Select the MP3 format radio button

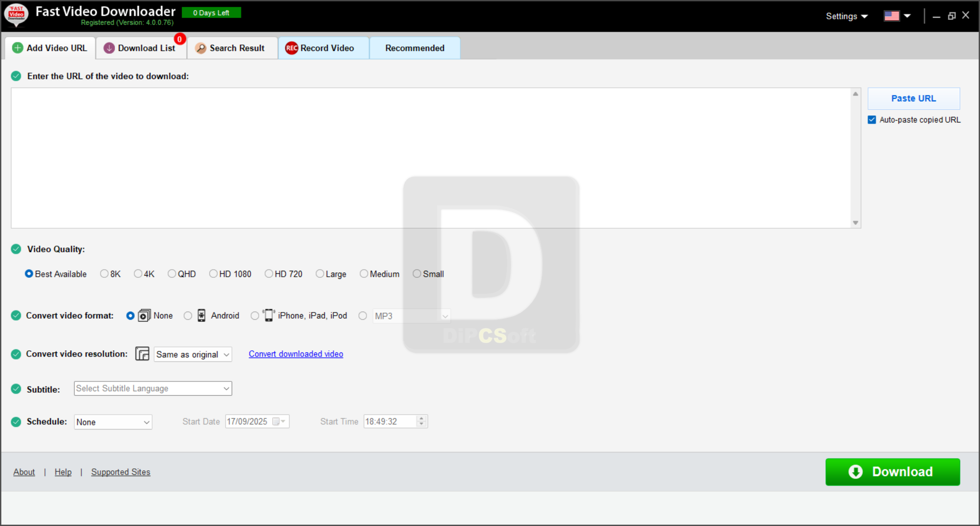click(x=362, y=316)
